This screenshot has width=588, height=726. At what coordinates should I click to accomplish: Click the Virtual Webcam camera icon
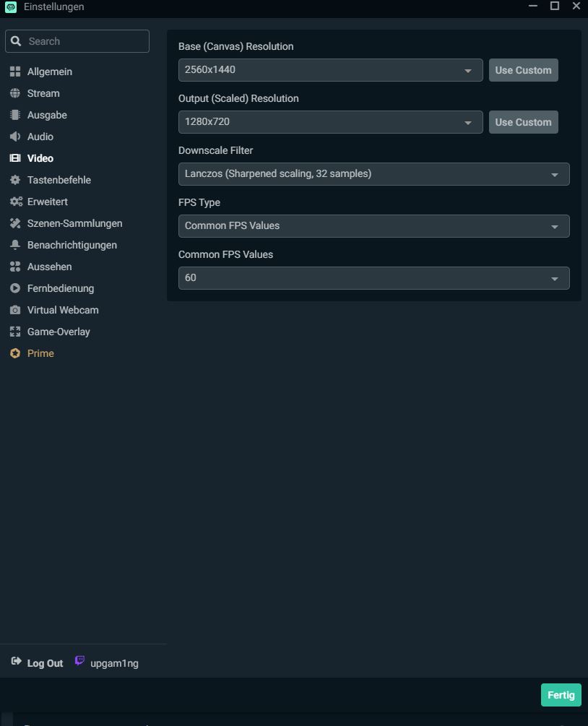16,310
